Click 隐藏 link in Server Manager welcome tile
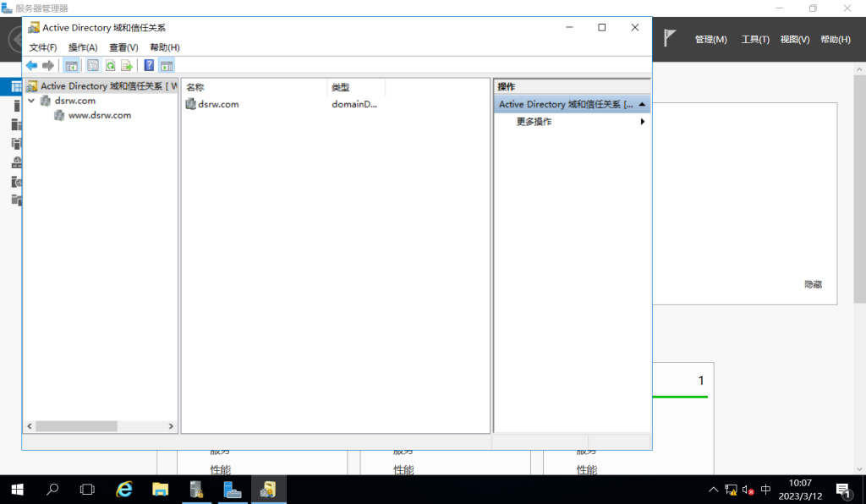Image resolution: width=866 pixels, height=504 pixels. [813, 284]
